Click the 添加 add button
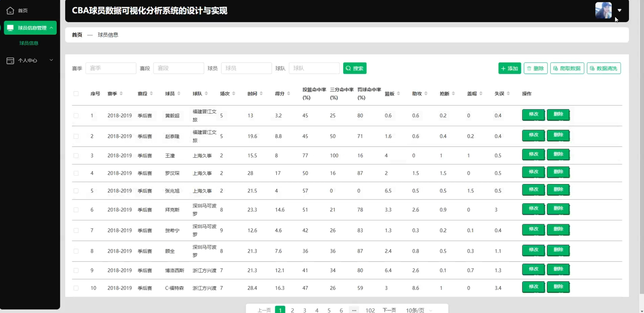Screen dimensions: 644x313 click(510, 68)
